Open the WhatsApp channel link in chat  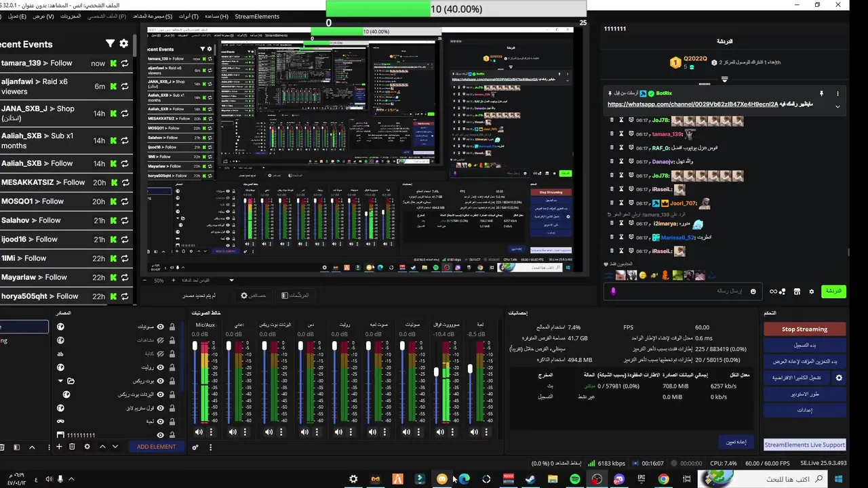point(693,104)
